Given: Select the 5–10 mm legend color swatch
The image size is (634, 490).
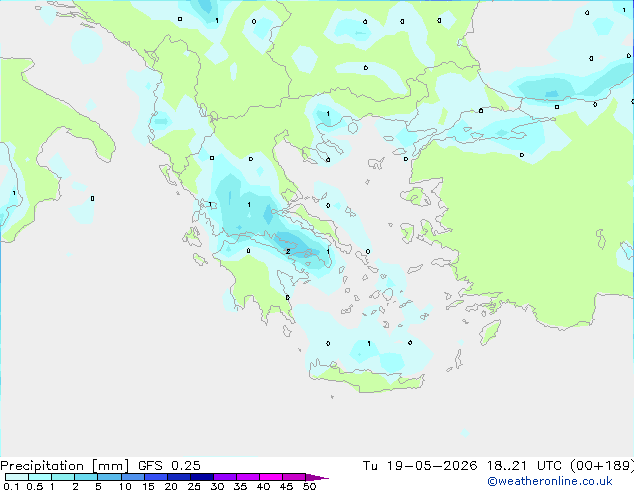Looking at the screenshot, I should tap(109, 477).
